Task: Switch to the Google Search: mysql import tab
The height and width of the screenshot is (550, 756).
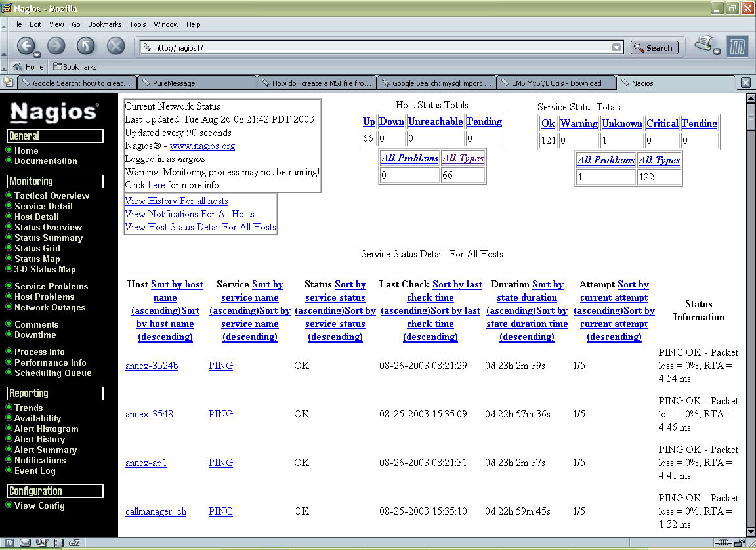Action: pyautogui.click(x=436, y=83)
